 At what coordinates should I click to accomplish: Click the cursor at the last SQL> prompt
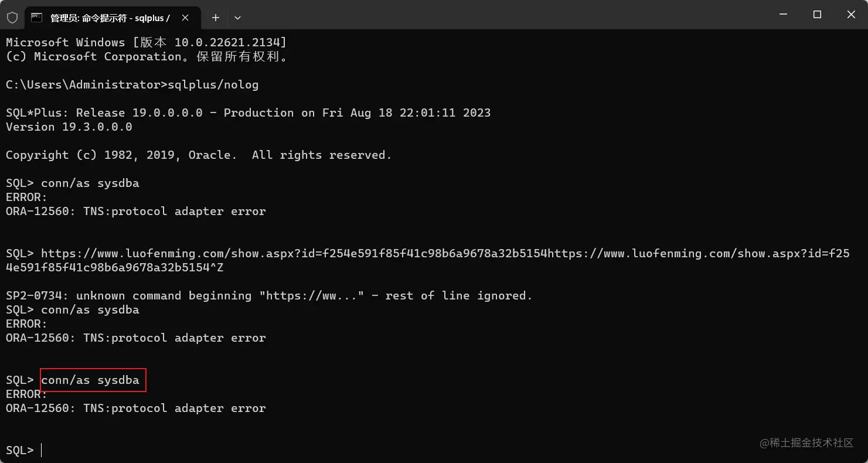coord(42,450)
